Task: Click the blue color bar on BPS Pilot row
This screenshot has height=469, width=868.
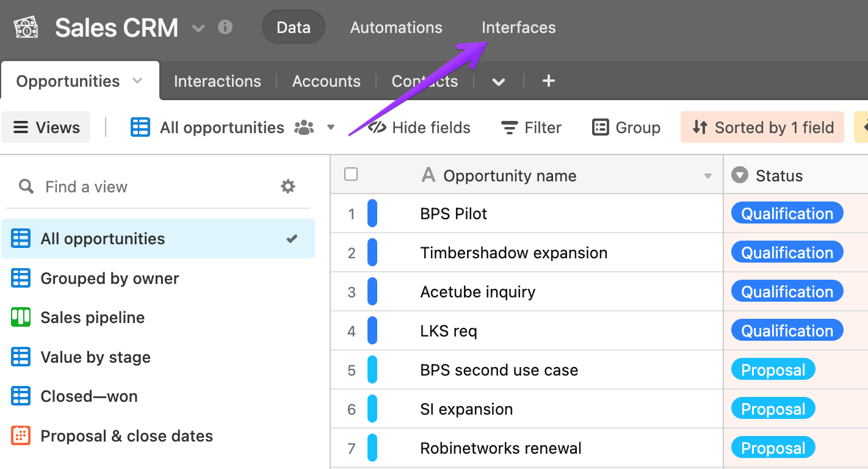Action: click(372, 214)
